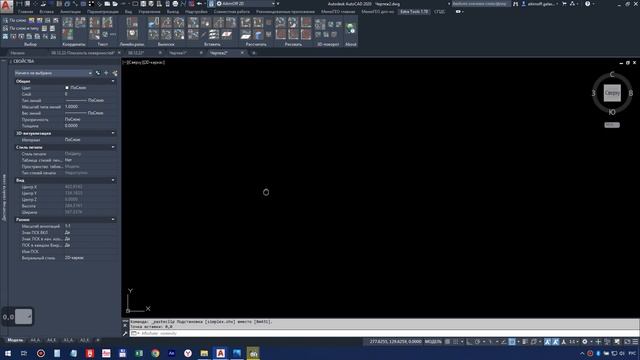Open the Главная ribbon tab
The image size is (640, 360).
[25, 12]
